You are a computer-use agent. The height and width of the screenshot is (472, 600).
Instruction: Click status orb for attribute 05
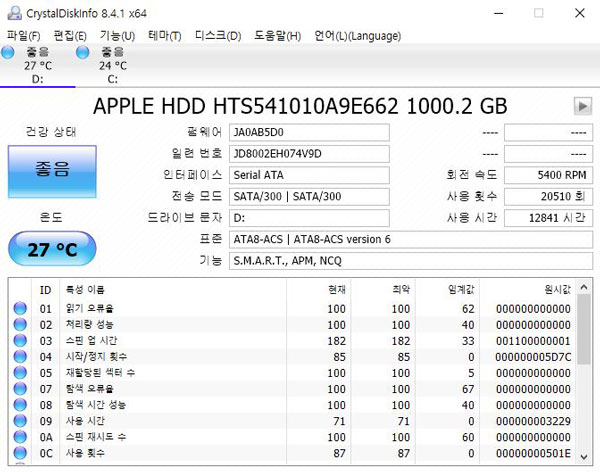[20, 373]
